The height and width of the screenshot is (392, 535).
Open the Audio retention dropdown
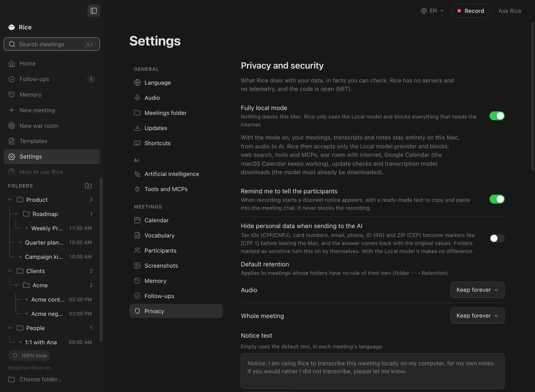477,290
